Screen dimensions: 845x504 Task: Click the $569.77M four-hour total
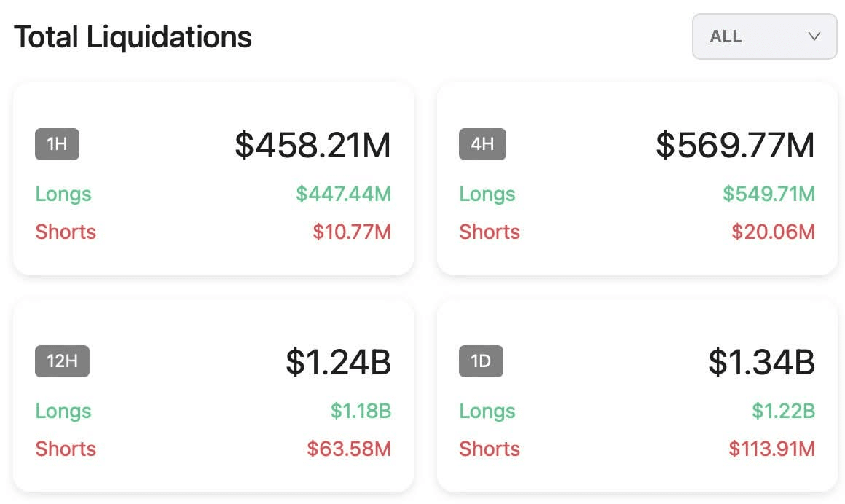[x=735, y=145]
